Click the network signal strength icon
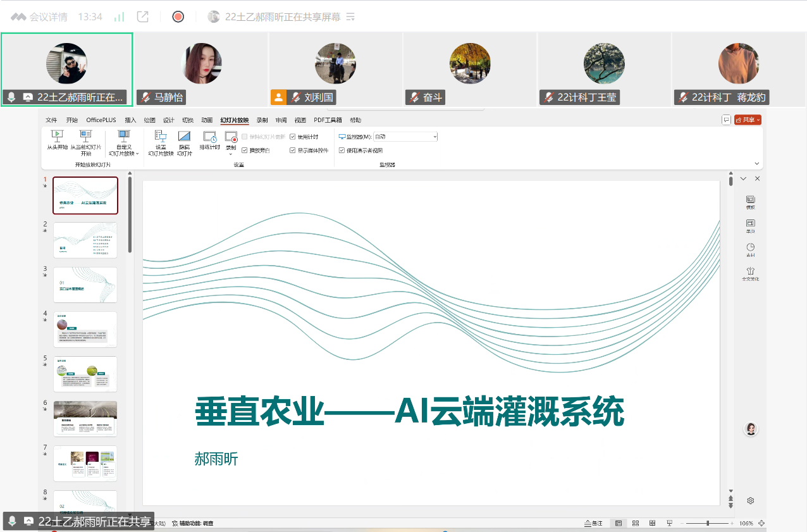The image size is (807, 532). (119, 17)
